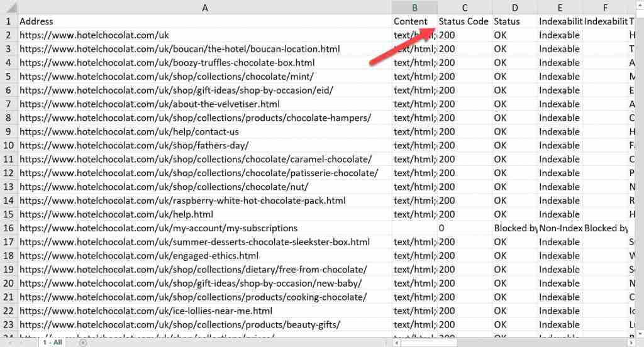Click the horizontal scrollbar left arrow
The height and width of the screenshot is (347, 644).
397,343
